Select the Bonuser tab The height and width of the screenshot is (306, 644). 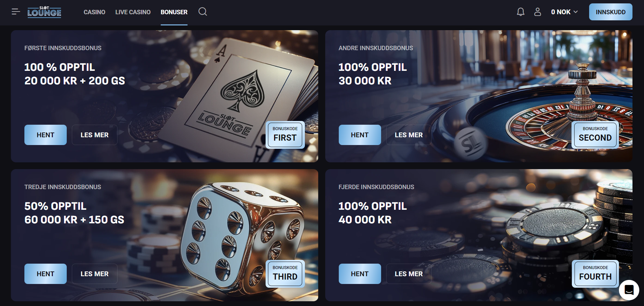[x=174, y=12]
